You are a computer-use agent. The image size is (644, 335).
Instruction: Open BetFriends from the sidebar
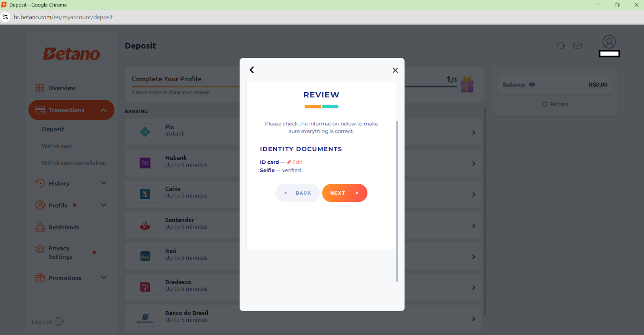(64, 227)
